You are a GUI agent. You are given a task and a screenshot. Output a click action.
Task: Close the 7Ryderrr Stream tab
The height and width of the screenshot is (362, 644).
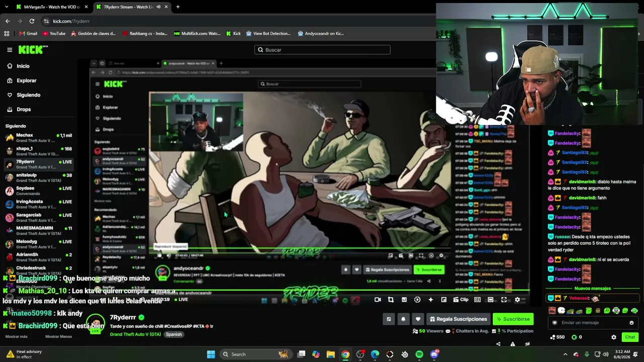click(x=167, y=7)
